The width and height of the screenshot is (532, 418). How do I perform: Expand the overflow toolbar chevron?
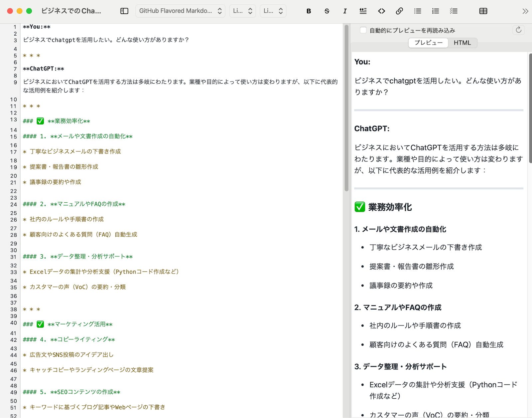[x=525, y=11]
